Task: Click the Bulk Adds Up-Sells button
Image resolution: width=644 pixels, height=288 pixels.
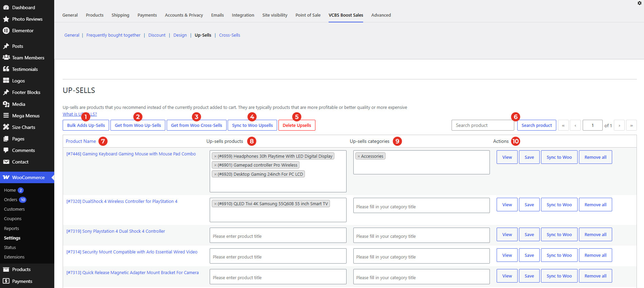Action: click(86, 126)
